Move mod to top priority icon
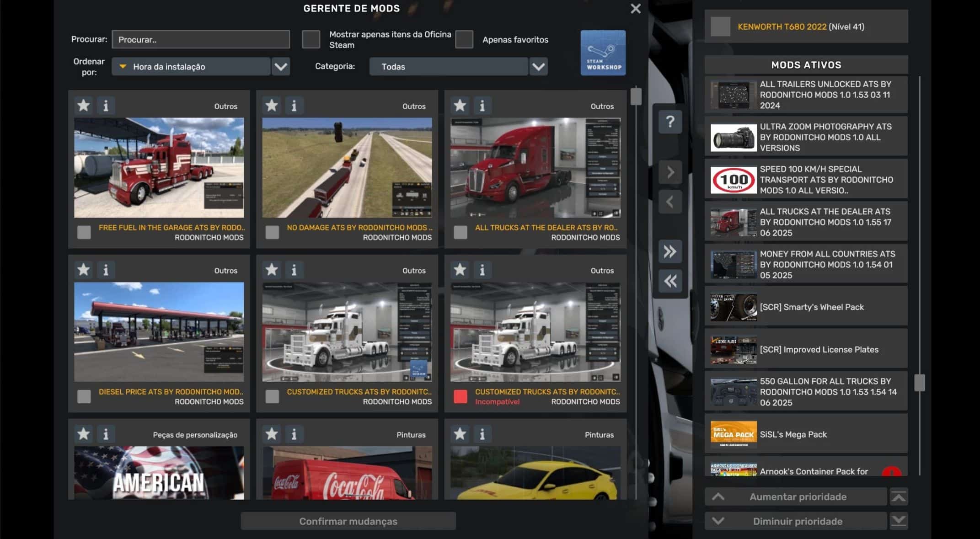 click(899, 497)
